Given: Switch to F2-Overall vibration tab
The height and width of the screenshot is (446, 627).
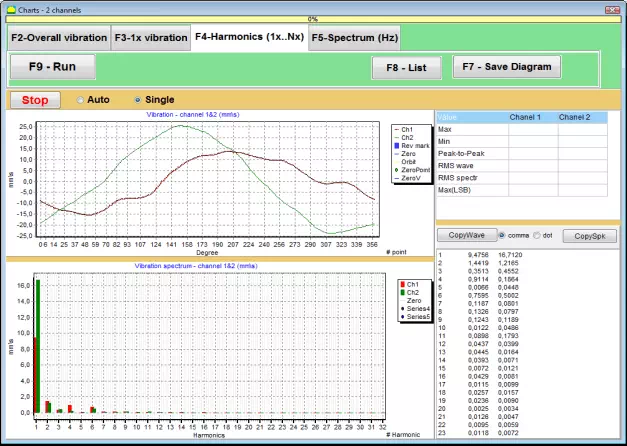Looking at the screenshot, I should click(x=59, y=38).
